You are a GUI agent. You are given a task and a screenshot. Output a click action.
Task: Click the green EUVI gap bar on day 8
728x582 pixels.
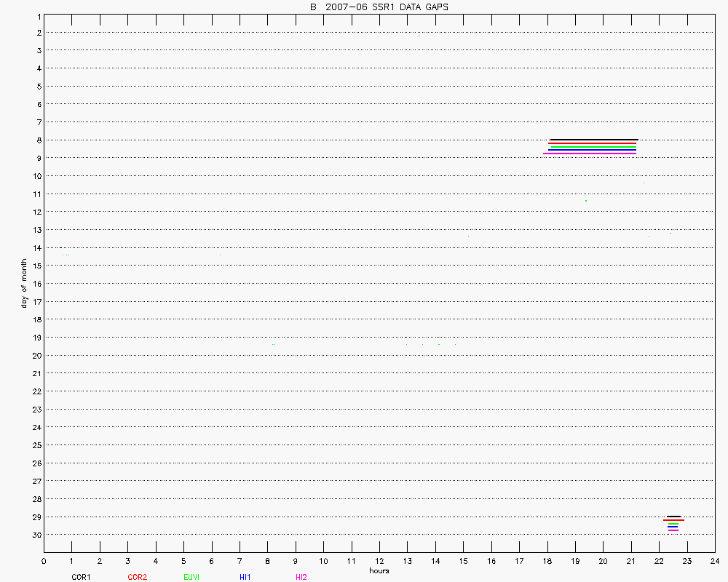pyautogui.click(x=593, y=146)
